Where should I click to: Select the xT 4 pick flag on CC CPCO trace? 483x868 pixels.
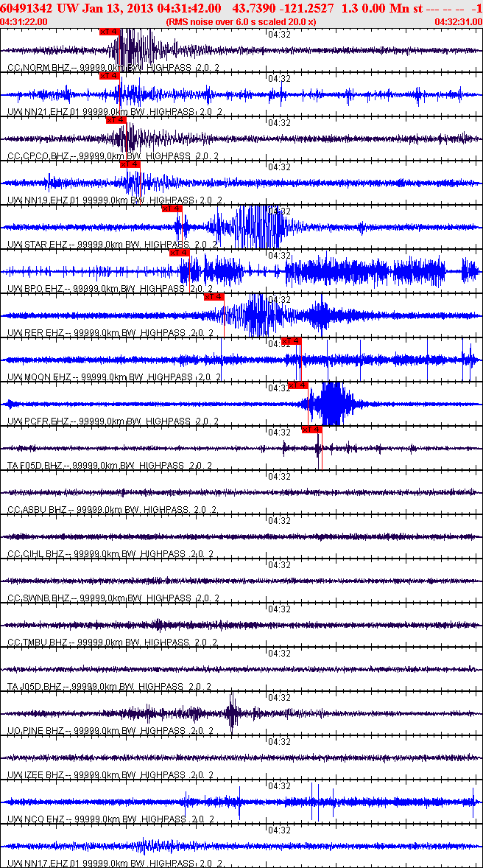116,120
